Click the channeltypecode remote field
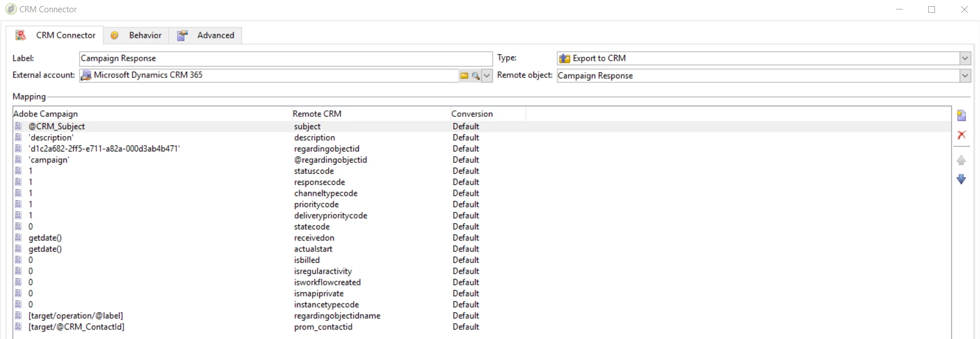Viewport: 980px width, 339px height. (326, 193)
